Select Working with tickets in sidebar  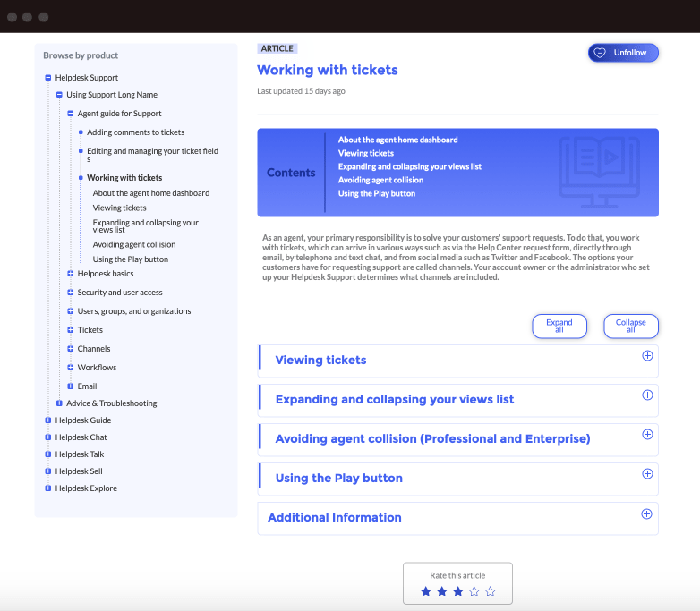[x=124, y=178]
